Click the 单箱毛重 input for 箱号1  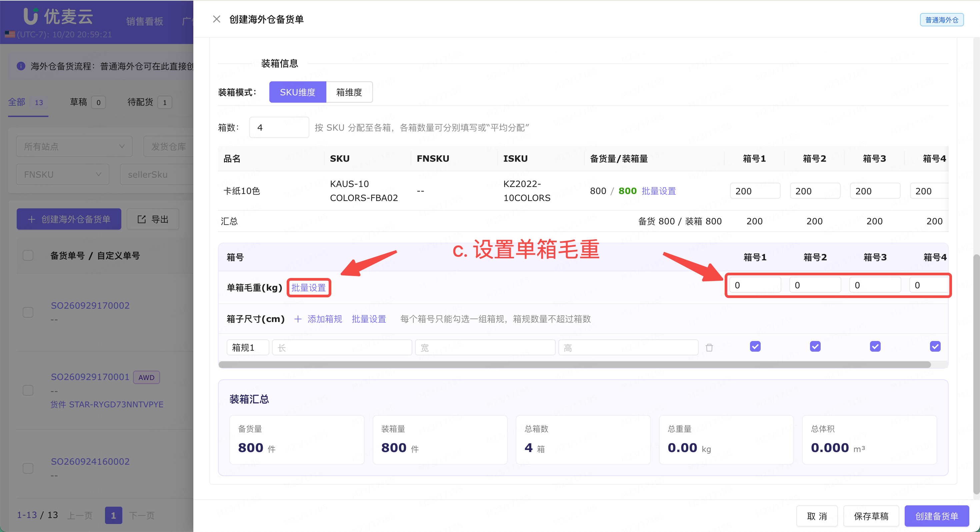click(x=755, y=285)
